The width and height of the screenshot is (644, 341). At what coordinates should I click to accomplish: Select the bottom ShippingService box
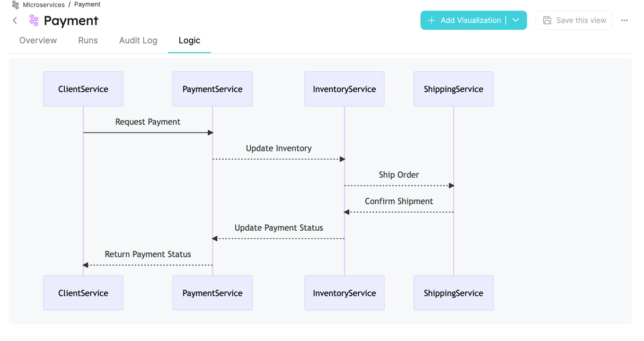[453, 293]
